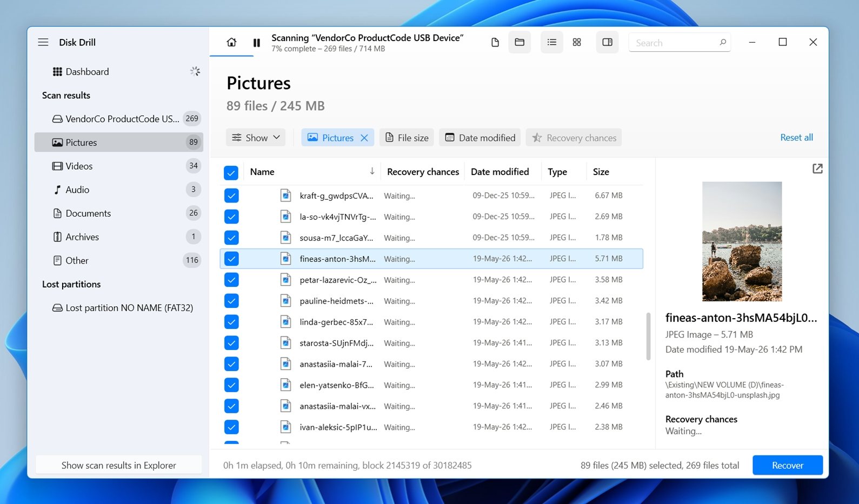Click the file icon of sousa-m7_IccaGaY
The image size is (859, 504).
(285, 238)
